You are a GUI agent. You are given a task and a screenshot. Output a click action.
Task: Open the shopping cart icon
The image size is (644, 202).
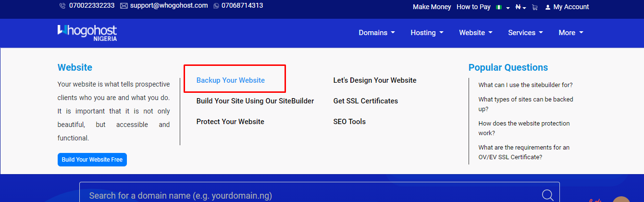click(x=534, y=7)
